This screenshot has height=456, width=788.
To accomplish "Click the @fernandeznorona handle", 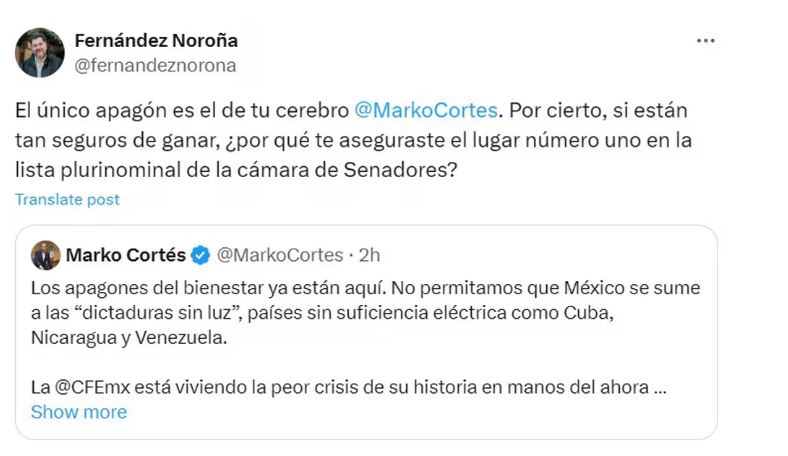I will point(155,65).
